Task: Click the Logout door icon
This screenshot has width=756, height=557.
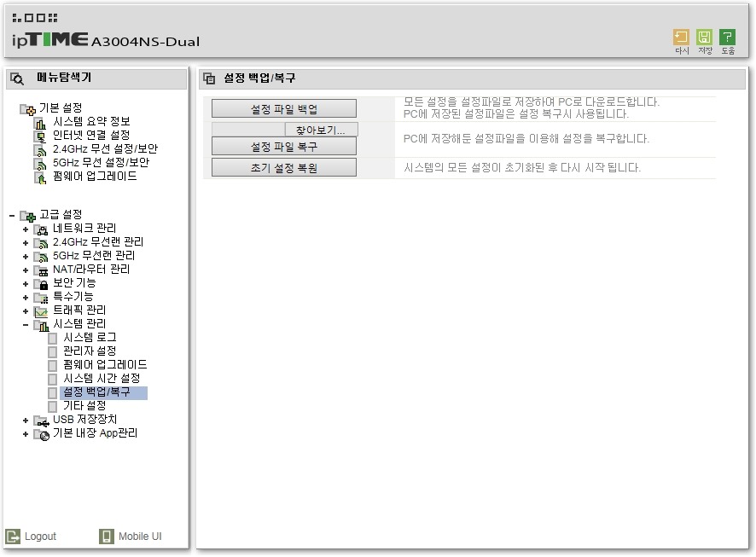Action: [13, 537]
